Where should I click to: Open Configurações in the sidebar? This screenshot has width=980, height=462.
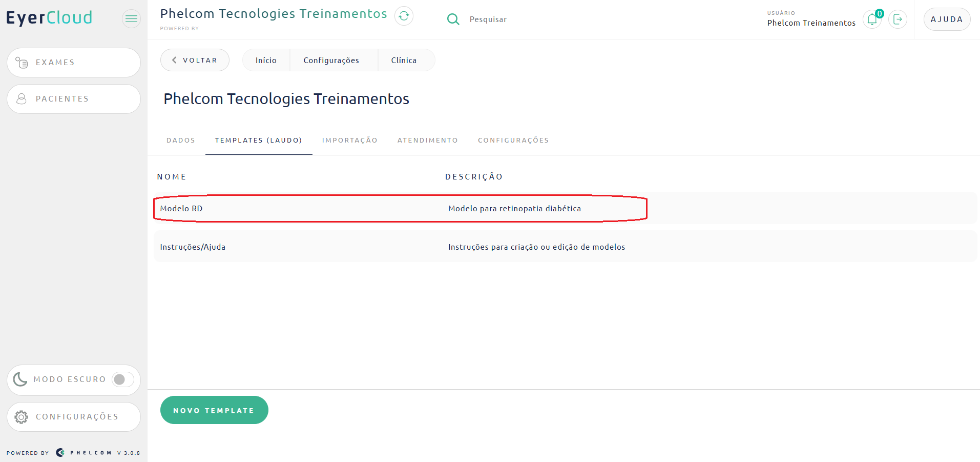74,417
